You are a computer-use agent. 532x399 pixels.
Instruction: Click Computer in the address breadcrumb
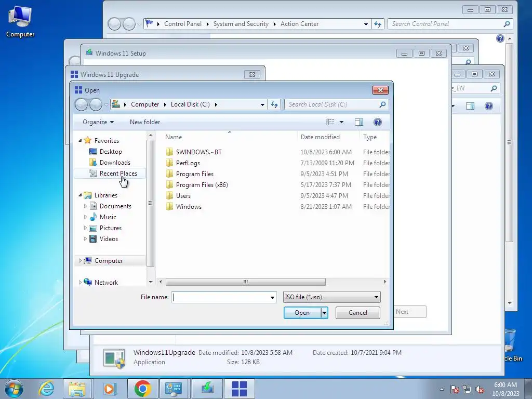pos(145,104)
